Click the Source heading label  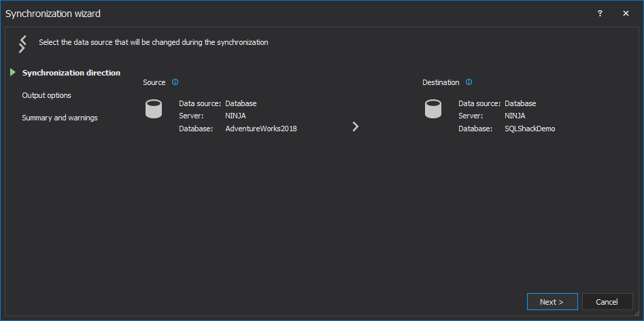pyautogui.click(x=154, y=82)
